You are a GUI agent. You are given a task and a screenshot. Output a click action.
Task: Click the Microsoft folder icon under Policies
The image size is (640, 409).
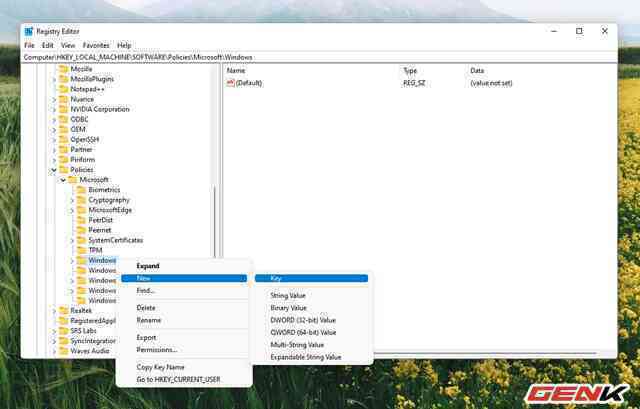73,180
